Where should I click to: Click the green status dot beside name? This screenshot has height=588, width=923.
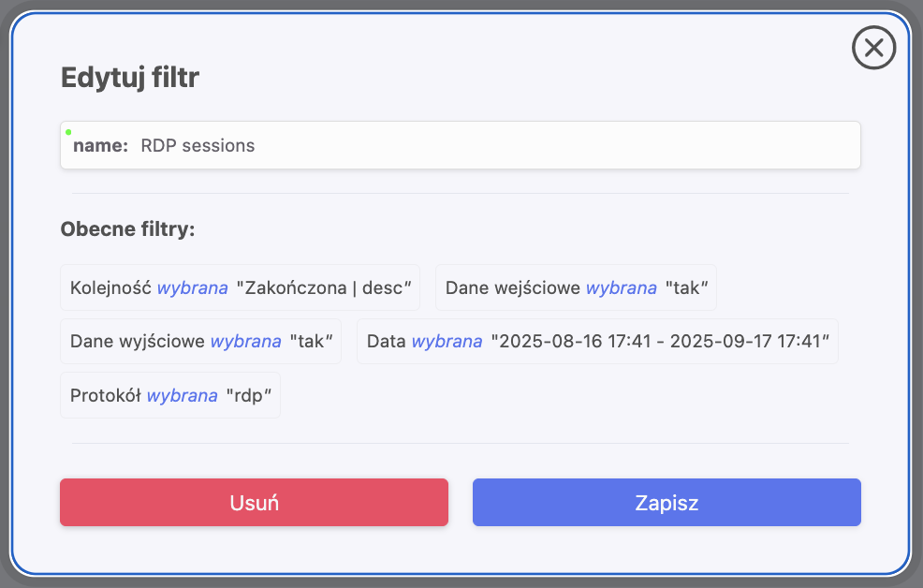(x=66, y=134)
